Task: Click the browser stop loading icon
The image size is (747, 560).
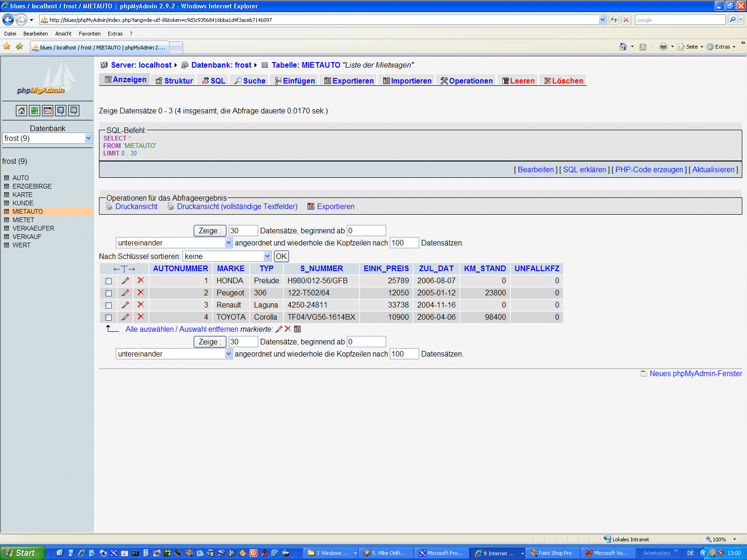Action: (x=626, y=20)
